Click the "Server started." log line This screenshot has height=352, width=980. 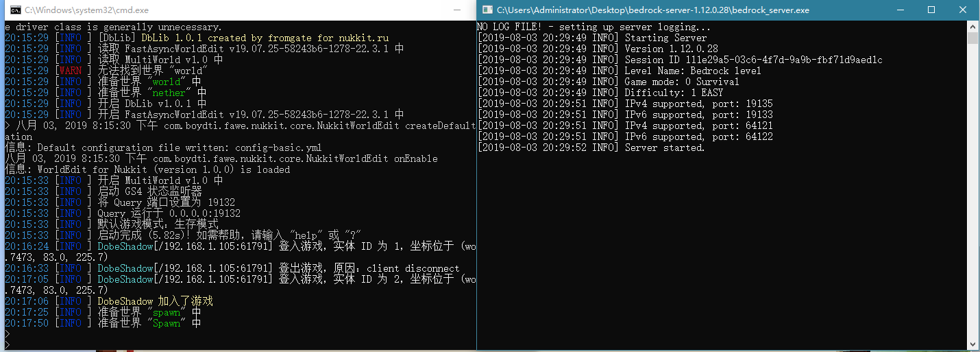tap(664, 148)
